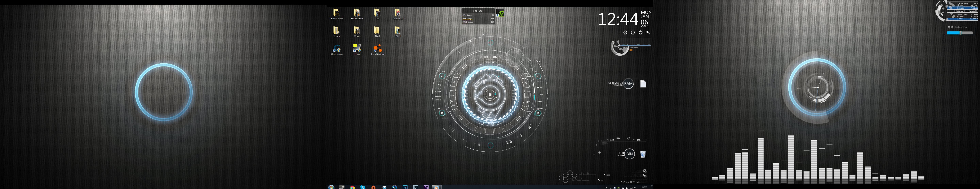The width and height of the screenshot is (980, 189).
Task: Open the Files2 folder
Action: click(398, 32)
